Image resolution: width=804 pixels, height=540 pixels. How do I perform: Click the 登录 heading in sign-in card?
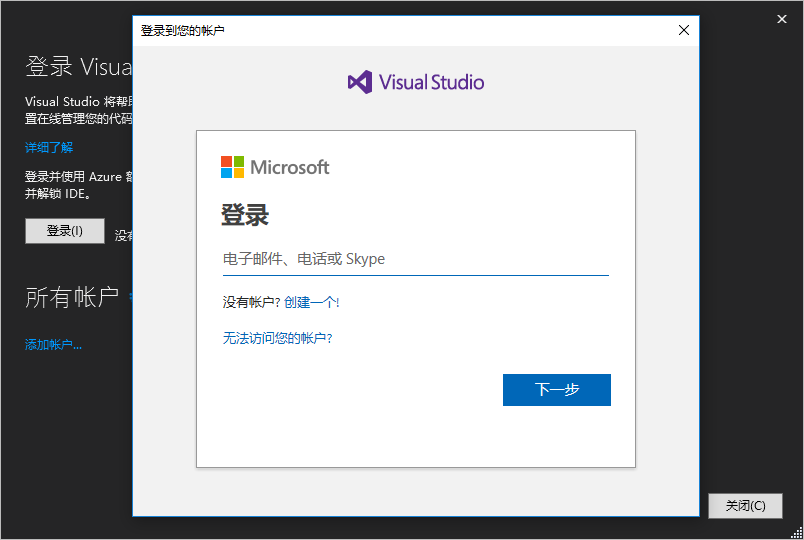click(x=245, y=214)
